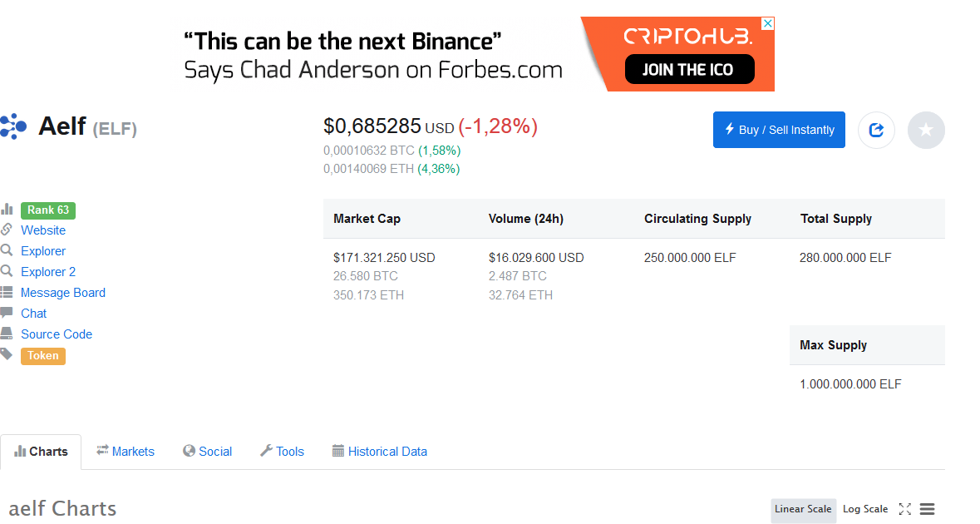Click the Aelf coin logo

(x=13, y=126)
